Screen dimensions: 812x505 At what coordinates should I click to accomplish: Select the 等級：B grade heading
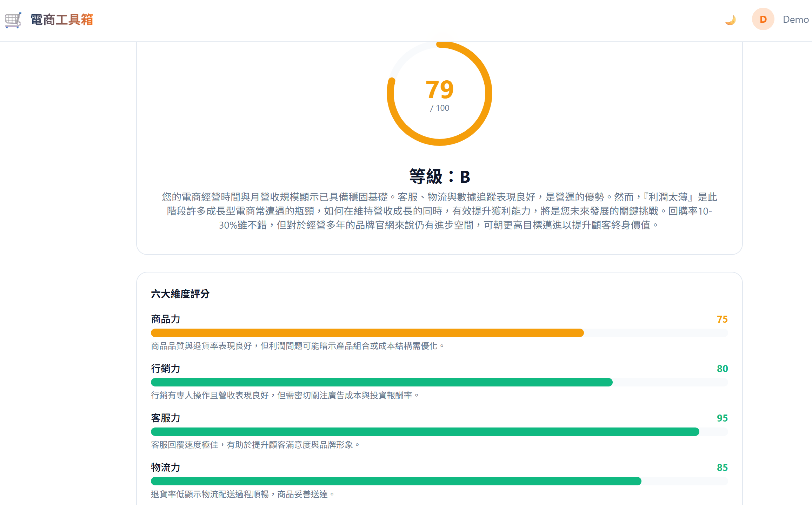440,176
